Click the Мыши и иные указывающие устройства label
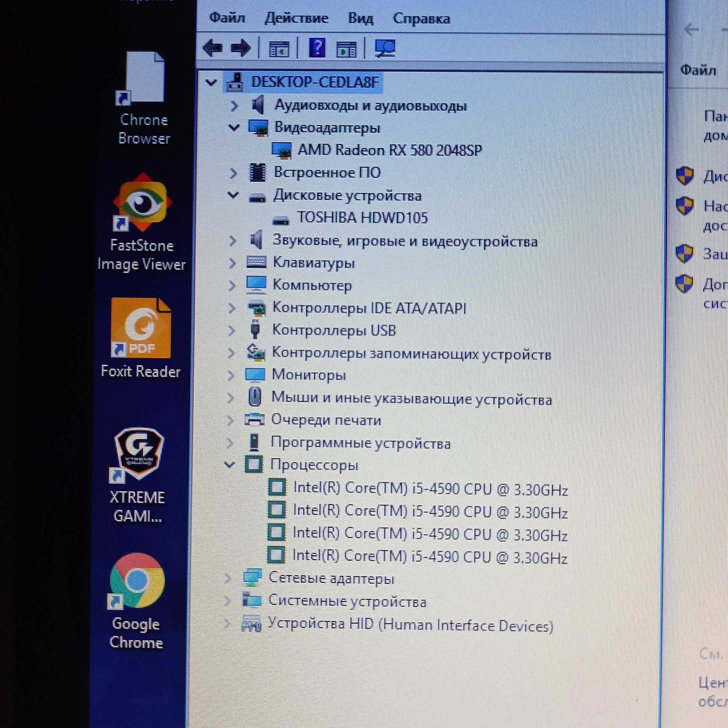The height and width of the screenshot is (728, 728). [411, 398]
